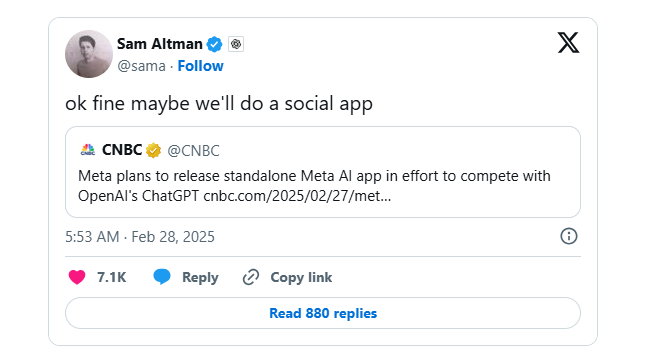652x360 pixels.
Task: Click the blue reply speech bubble icon
Action: (x=162, y=276)
